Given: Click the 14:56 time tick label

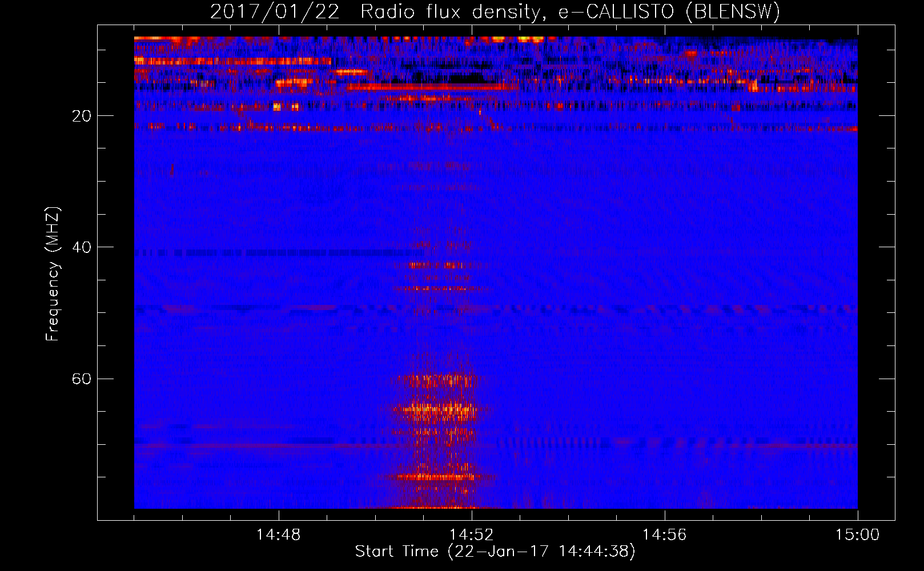Looking at the screenshot, I should tap(665, 535).
